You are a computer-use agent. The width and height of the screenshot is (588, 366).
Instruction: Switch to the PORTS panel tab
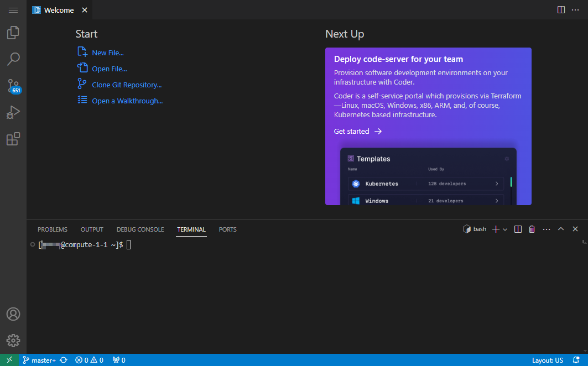(x=228, y=229)
